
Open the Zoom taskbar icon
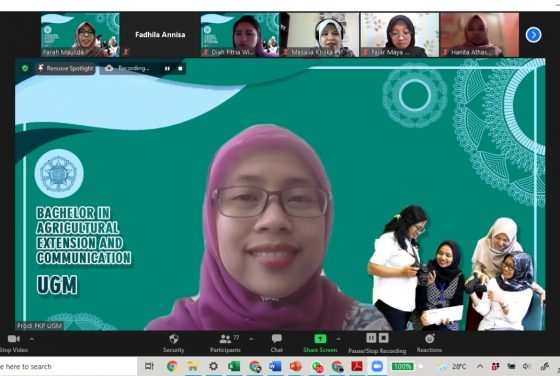(377, 366)
